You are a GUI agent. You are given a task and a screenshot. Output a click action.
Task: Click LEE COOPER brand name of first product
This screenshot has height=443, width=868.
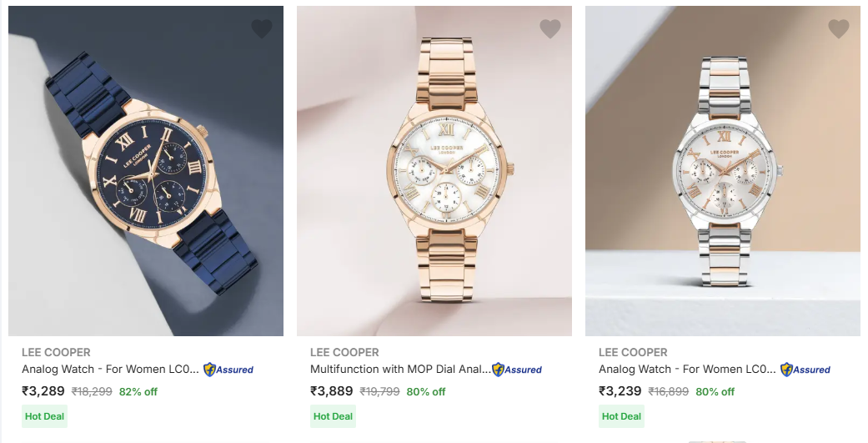point(56,352)
